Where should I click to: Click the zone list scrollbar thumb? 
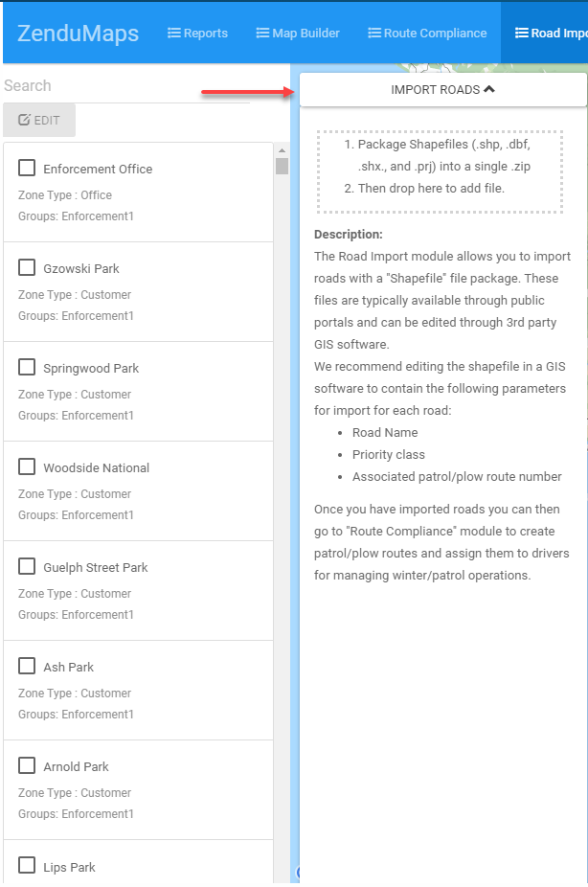point(282,166)
